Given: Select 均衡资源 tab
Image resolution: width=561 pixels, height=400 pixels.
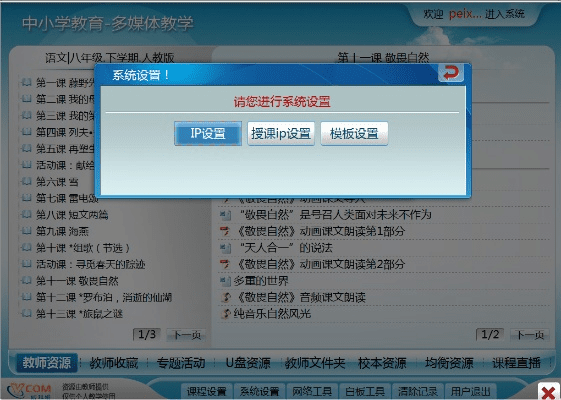Looking at the screenshot, I should click(449, 363).
